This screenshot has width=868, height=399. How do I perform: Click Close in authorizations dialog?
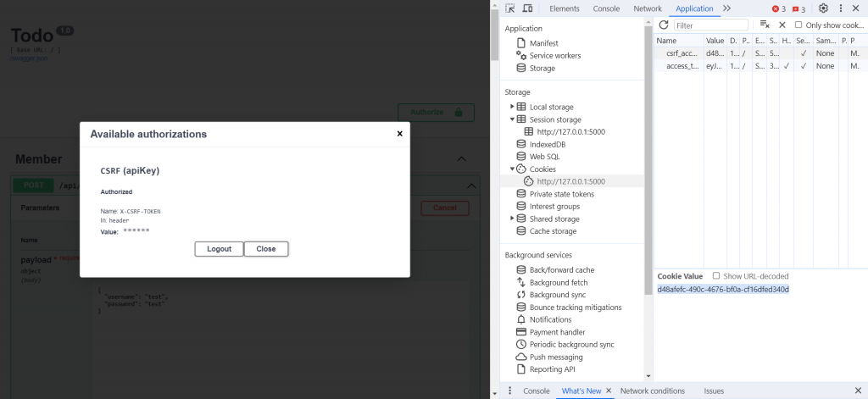pyautogui.click(x=265, y=249)
